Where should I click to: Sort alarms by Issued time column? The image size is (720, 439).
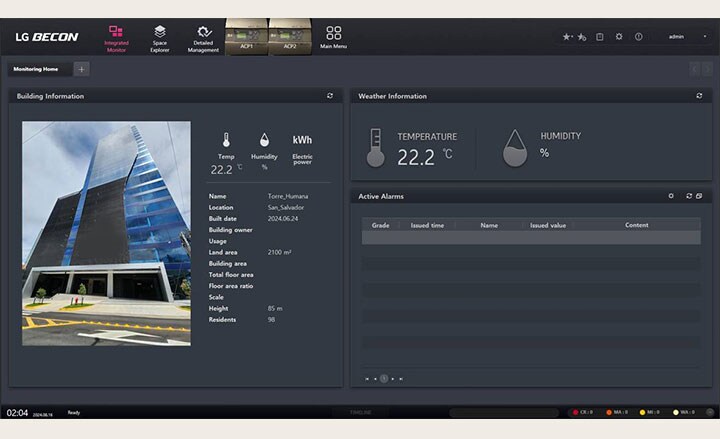[x=427, y=225]
